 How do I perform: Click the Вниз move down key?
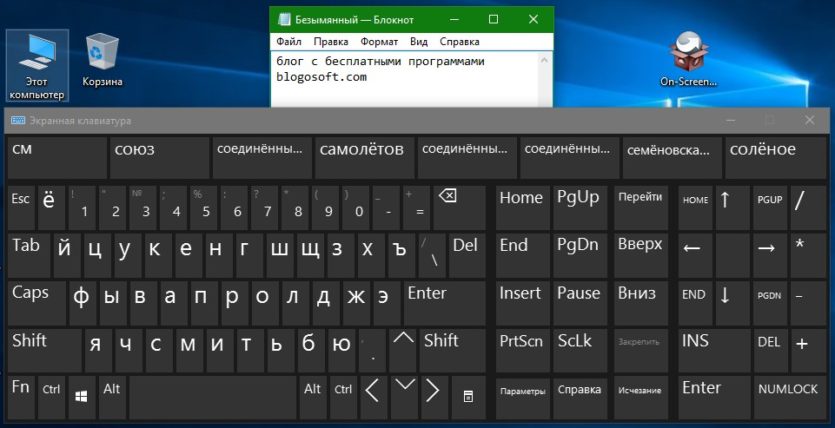point(641,302)
